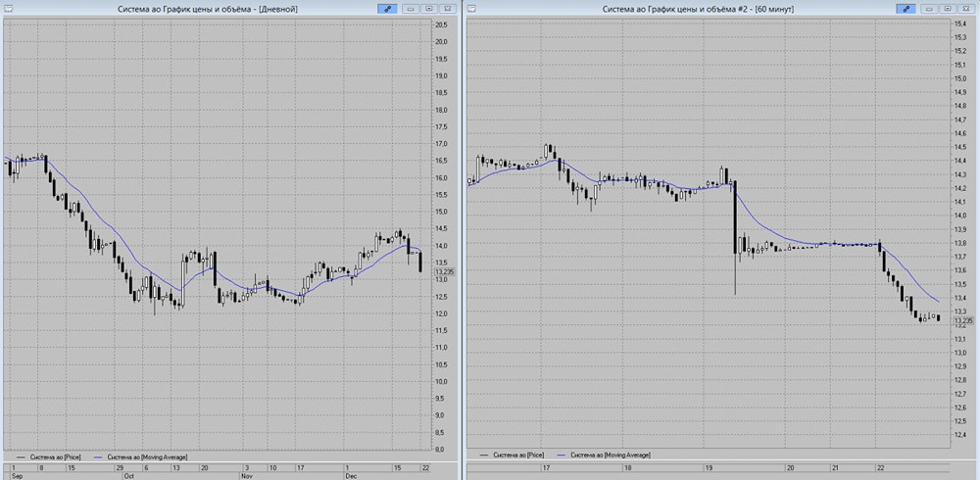Click the Dec month label on the daily time axis
This screenshot has width=980, height=480.
coord(351,475)
